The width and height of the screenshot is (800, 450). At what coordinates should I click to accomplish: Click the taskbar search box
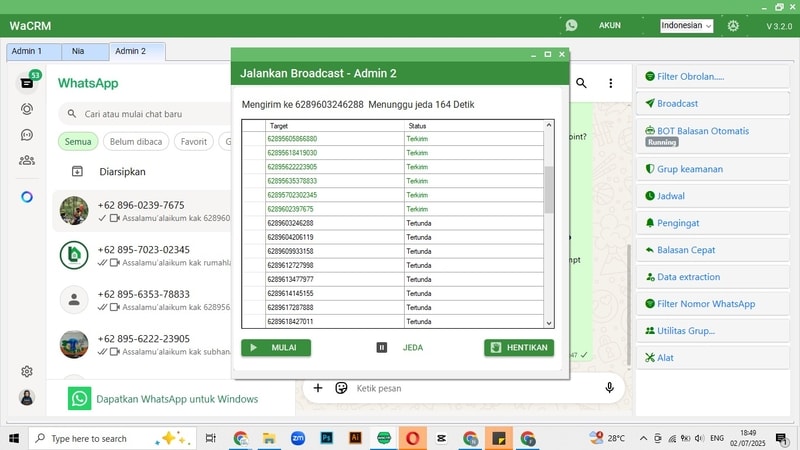point(112,438)
